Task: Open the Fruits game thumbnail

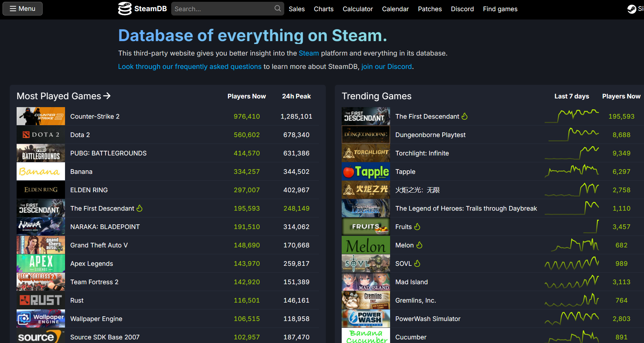Action: (366, 227)
